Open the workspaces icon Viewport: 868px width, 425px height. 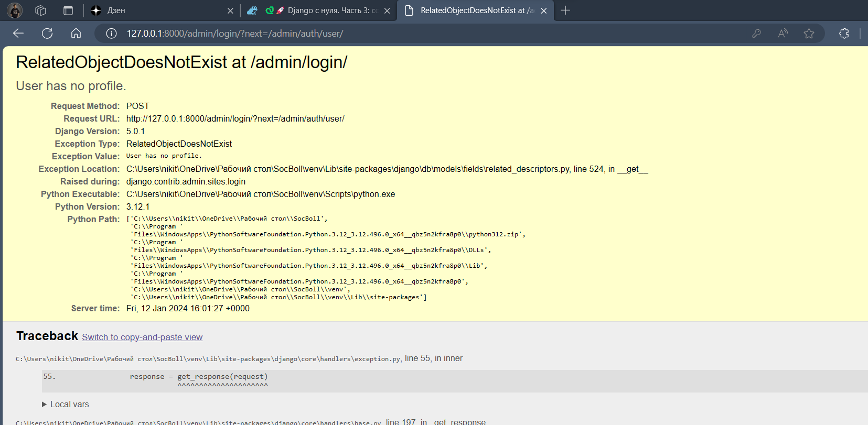coord(41,10)
